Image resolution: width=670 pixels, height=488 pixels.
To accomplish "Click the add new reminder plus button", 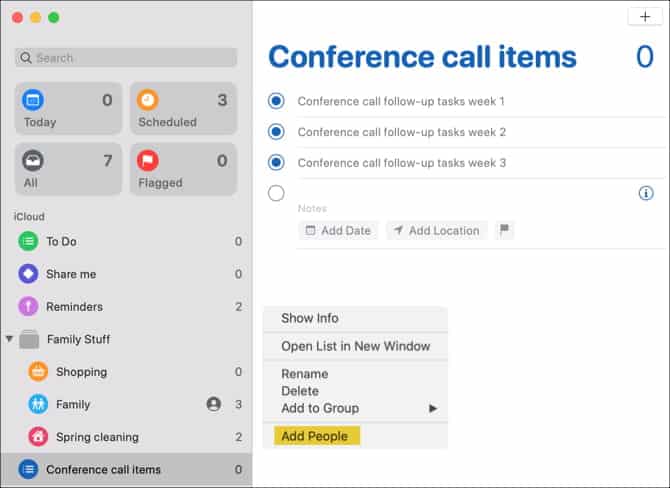I will pyautogui.click(x=644, y=16).
